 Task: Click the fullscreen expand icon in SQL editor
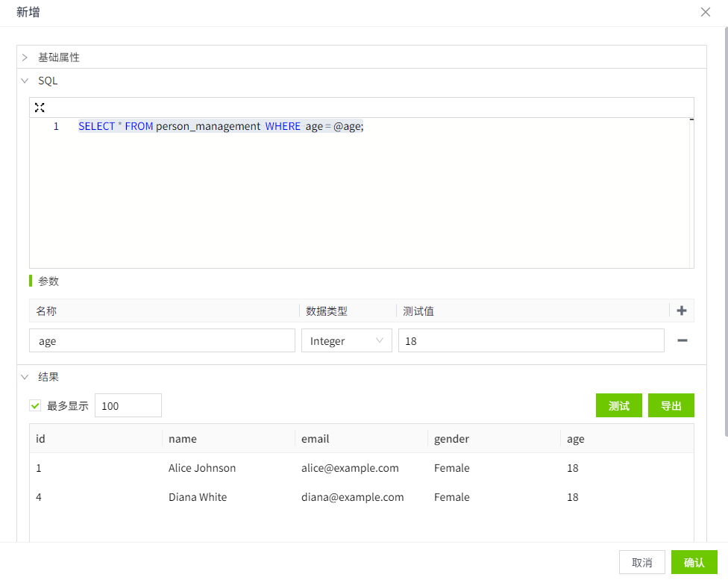pos(40,107)
